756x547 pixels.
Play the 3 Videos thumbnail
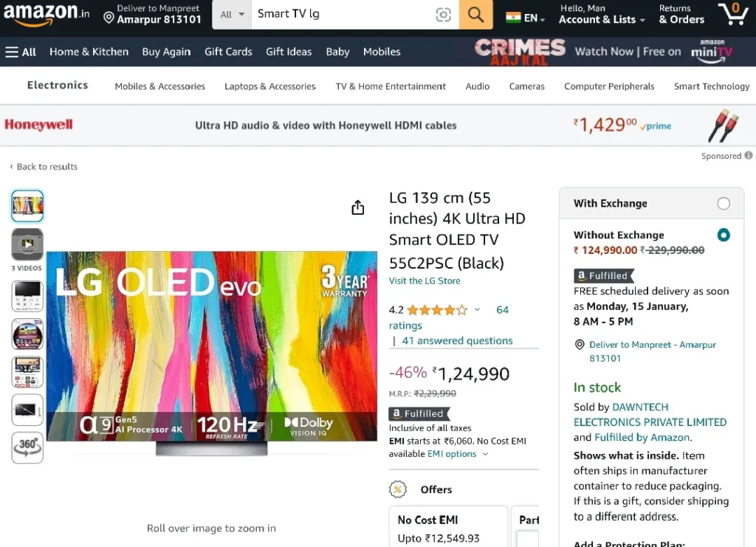27,244
